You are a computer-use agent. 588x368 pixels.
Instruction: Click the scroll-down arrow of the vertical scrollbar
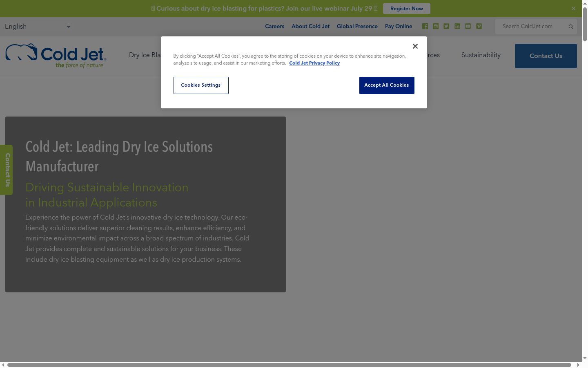click(585, 358)
